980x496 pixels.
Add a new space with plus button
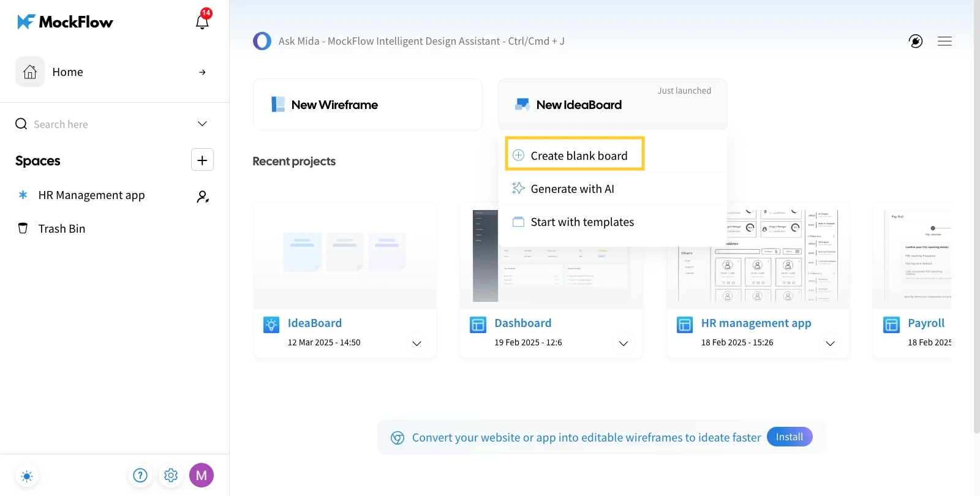(202, 160)
